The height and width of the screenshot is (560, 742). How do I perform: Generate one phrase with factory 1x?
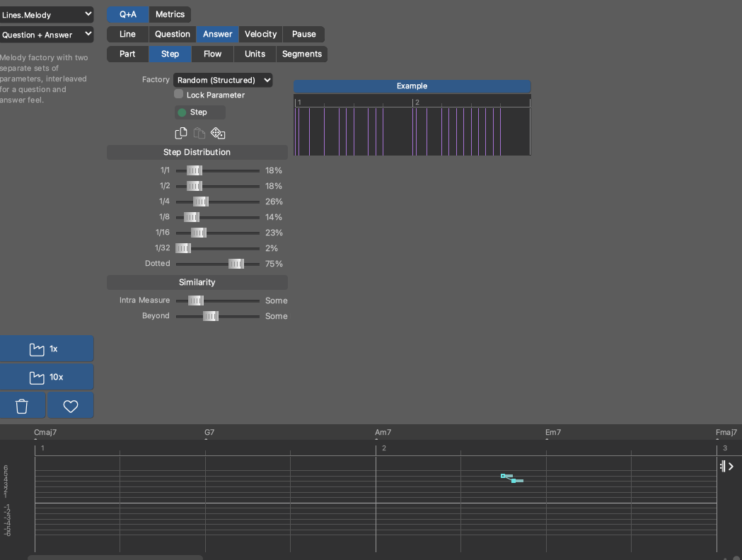pos(47,349)
